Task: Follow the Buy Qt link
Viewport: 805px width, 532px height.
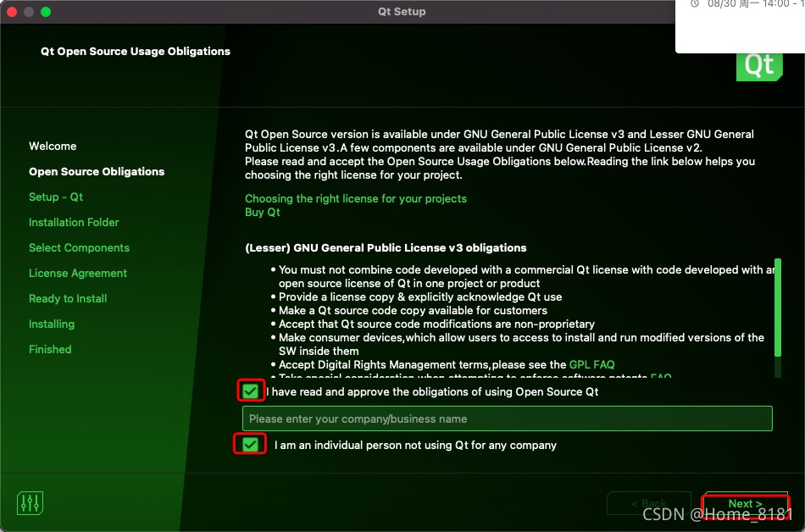Action: (263, 213)
